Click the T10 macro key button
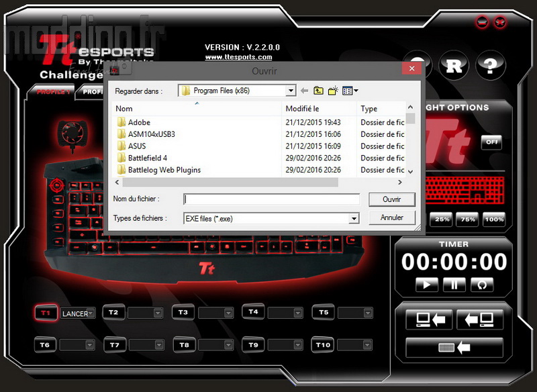Screen dimensions: 537x392 pyautogui.click(x=323, y=345)
